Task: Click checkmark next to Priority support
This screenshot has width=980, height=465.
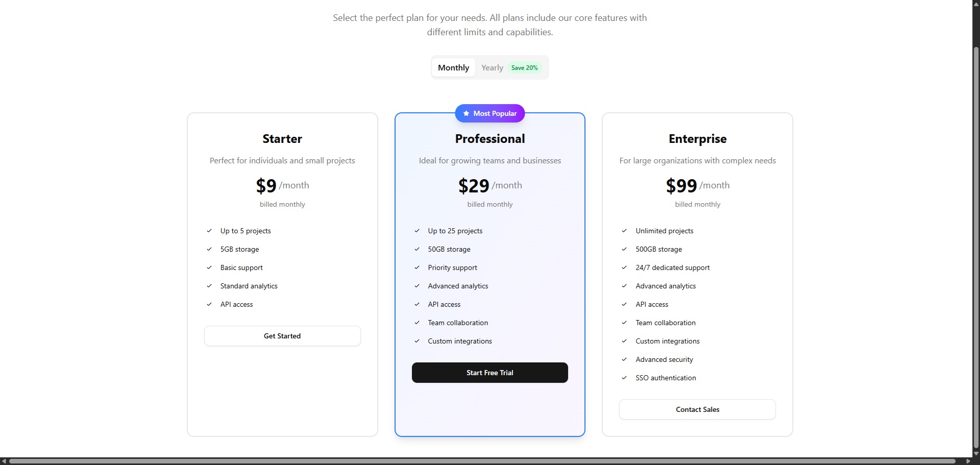Action: click(x=417, y=267)
